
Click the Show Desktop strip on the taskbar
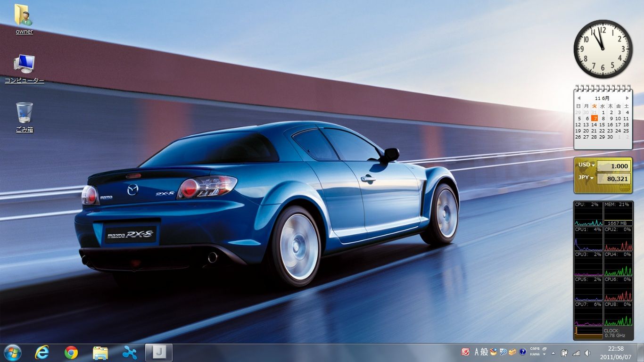pos(640,353)
